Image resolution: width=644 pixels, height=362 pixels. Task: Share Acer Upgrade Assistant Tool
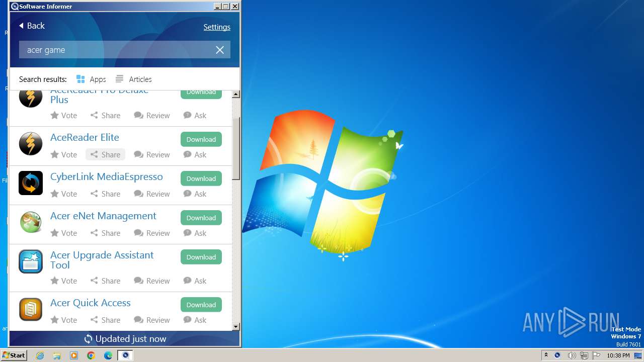(105, 281)
